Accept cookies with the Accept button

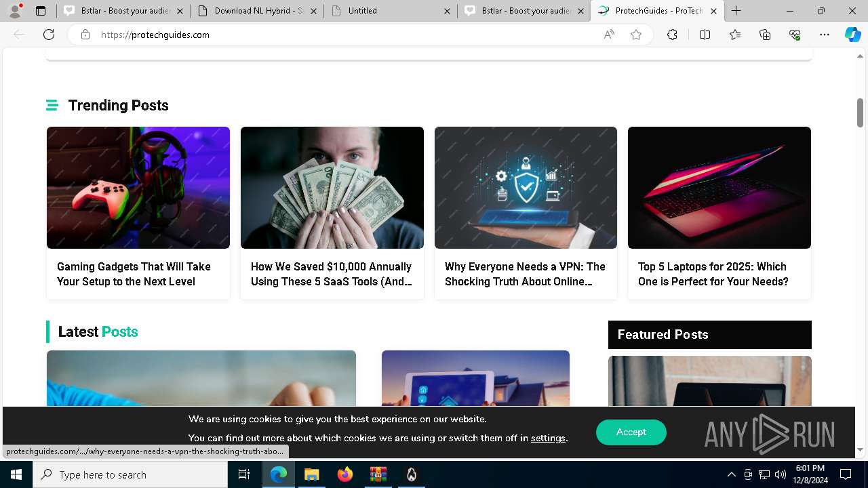tap(631, 432)
